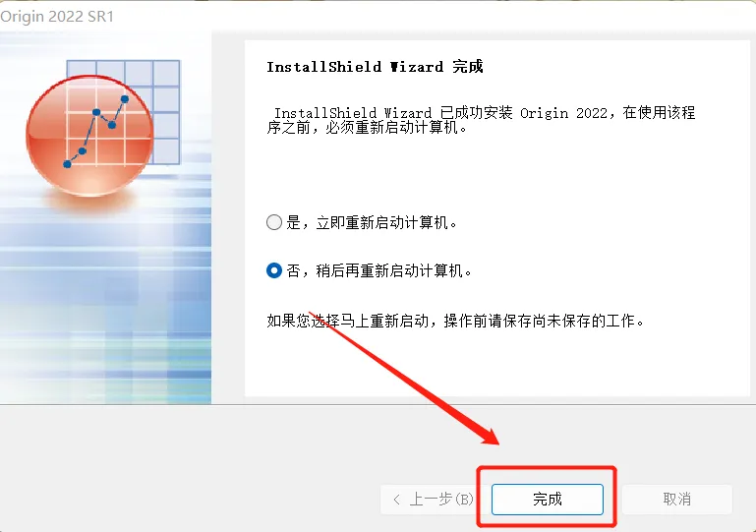Click the blue striped banner image on left
This screenshot has width=756, height=532.
(x=105, y=217)
